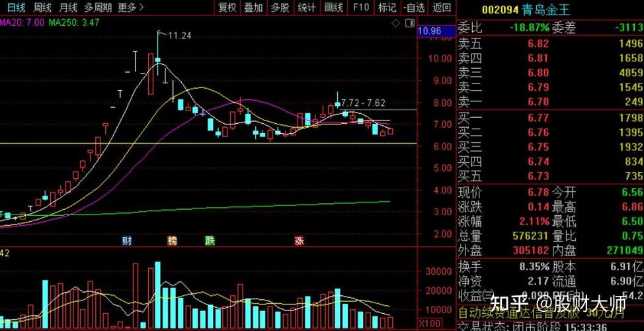Click the MA250: 3.47 indicator label
Screen dimensions: 644x331
pos(74,23)
